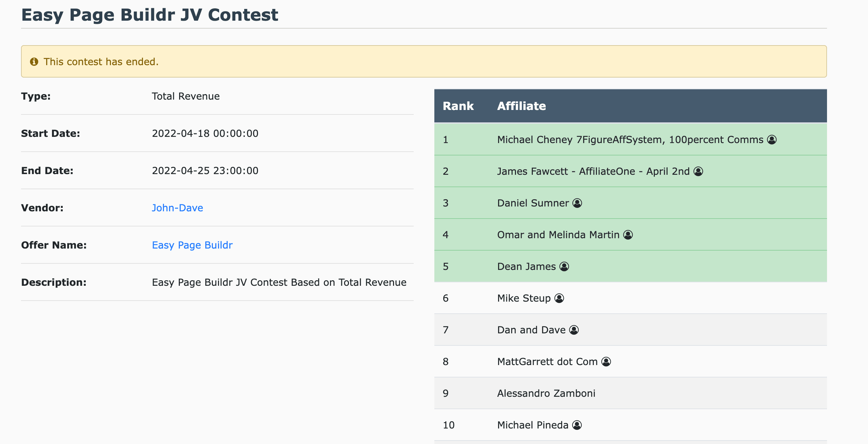Click the Rank column header
Viewport: 868px width, 444px height.
point(458,106)
